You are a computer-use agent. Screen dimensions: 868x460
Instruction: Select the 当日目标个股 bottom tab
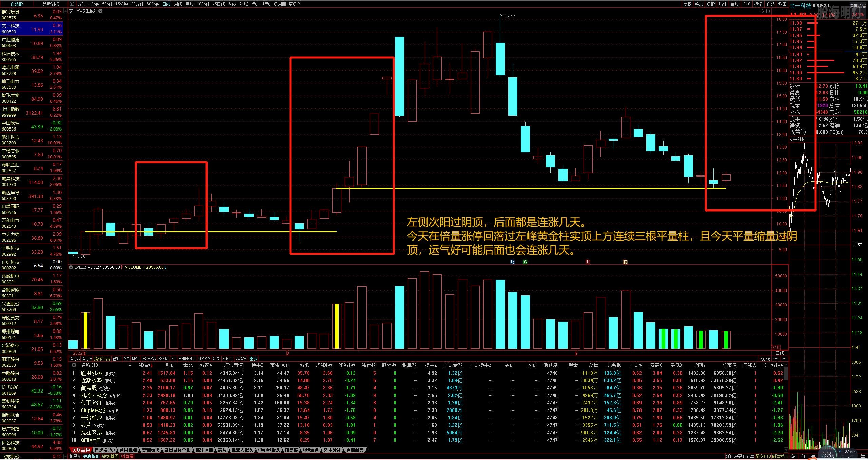(x=177, y=450)
